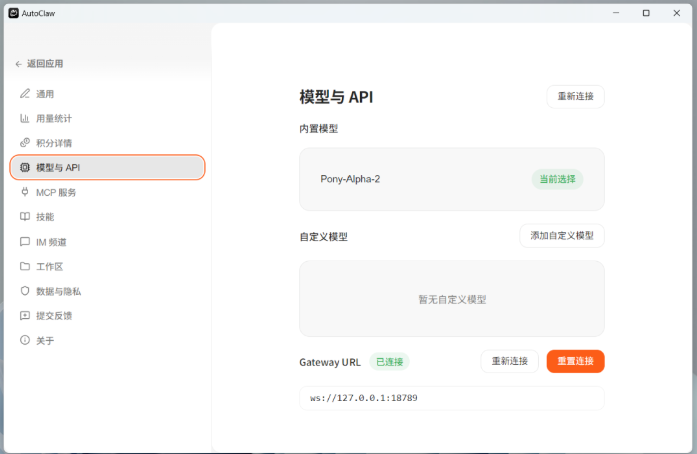Screen dimensions: 697x454
Task: Click the back arrow icon beside 返回应用
Action: (19, 64)
